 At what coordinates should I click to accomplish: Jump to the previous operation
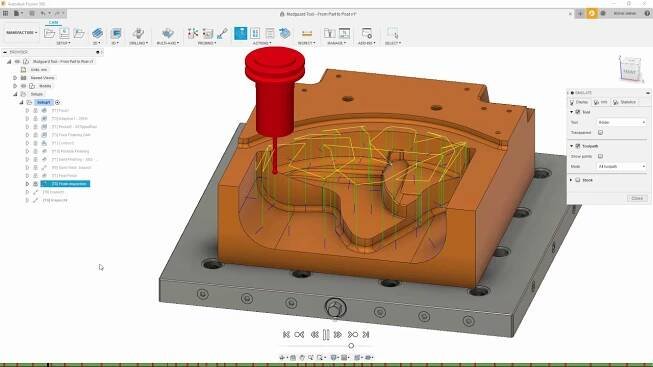(x=299, y=335)
